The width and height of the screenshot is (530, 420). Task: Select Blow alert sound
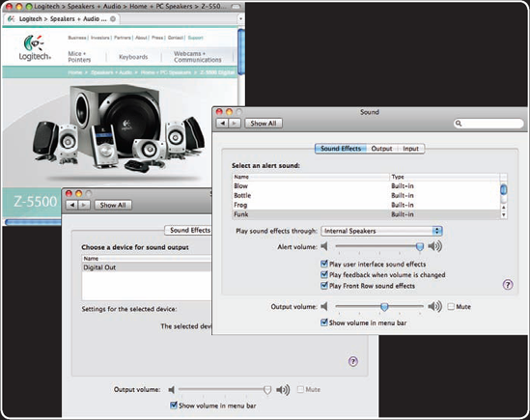[x=367, y=186]
